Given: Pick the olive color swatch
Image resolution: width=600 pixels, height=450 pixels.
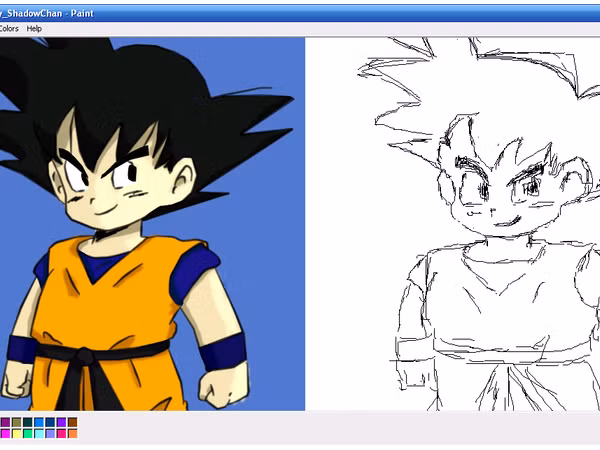Looking at the screenshot, I should pos(16,422).
